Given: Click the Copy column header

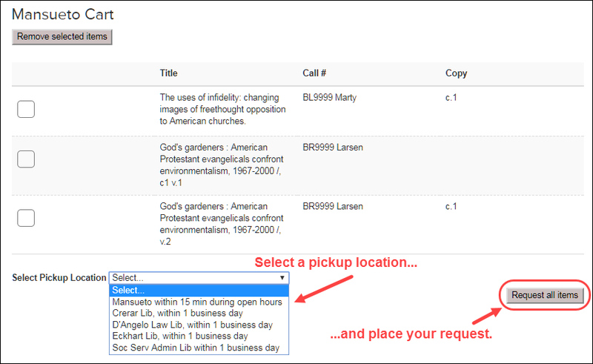Looking at the screenshot, I should (456, 73).
